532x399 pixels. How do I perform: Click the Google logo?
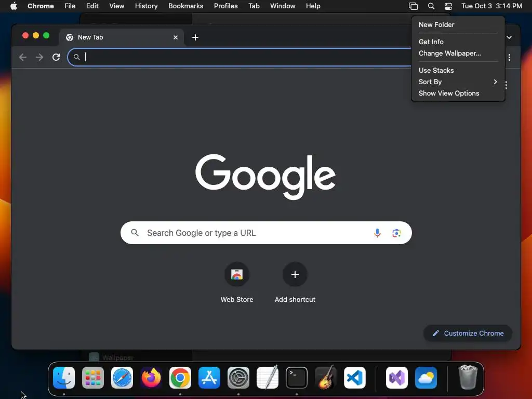[x=265, y=177]
